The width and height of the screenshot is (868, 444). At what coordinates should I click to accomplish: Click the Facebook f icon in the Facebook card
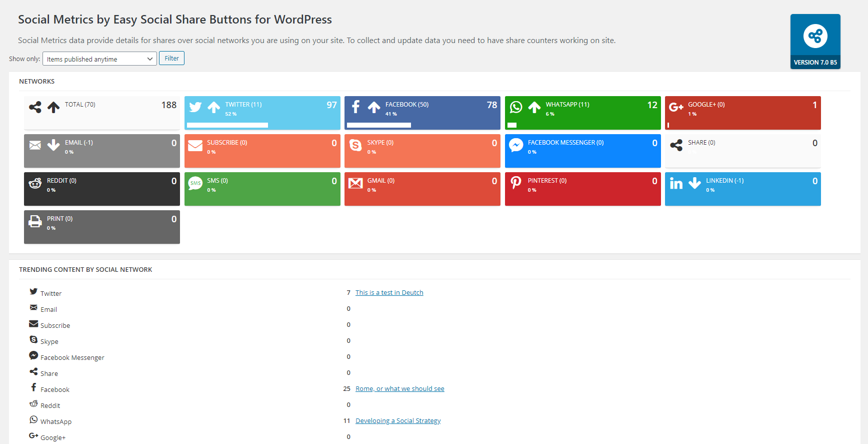point(355,107)
